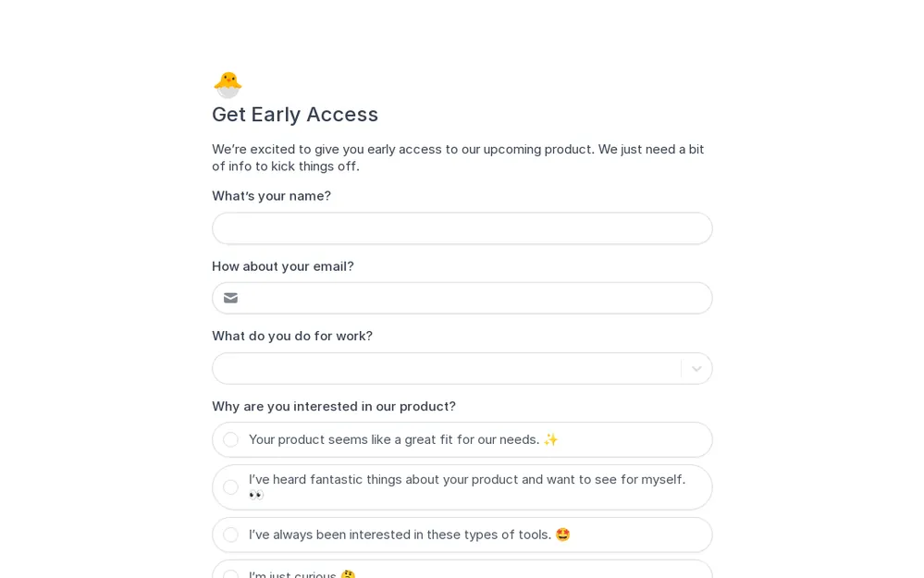
Task: Select 'Your product seems like a great fit' radio
Action: click(x=230, y=439)
